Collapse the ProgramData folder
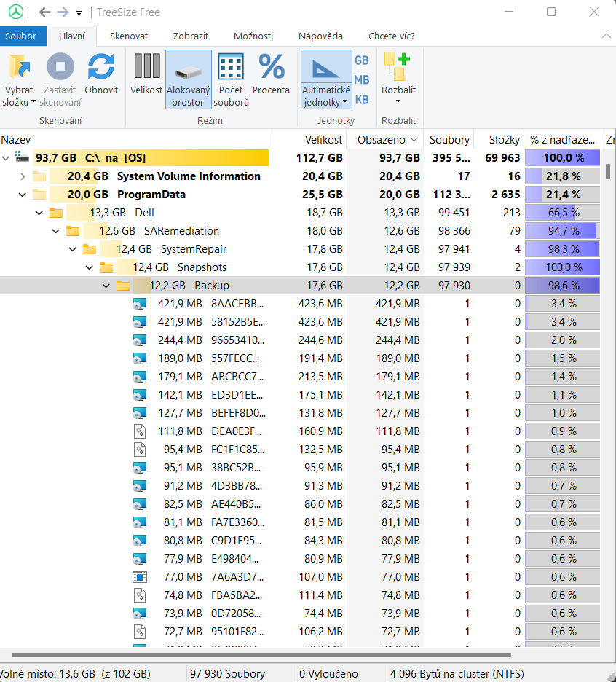The width and height of the screenshot is (616, 682). (23, 195)
